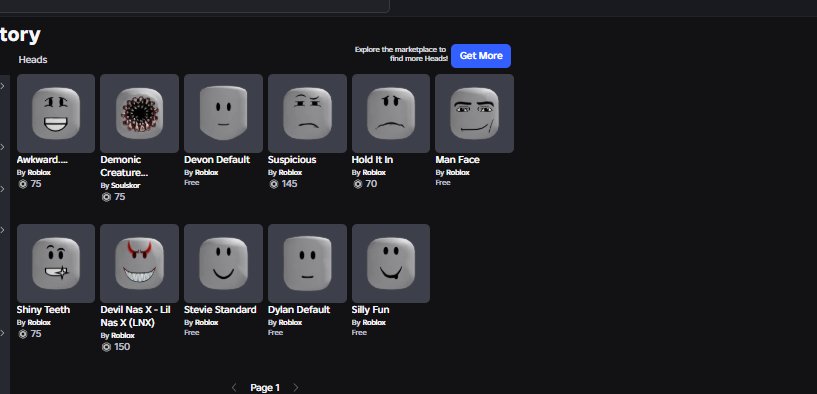Open Roblox creator link under Hold It In
Screen dimensions: 817x394
click(374, 173)
